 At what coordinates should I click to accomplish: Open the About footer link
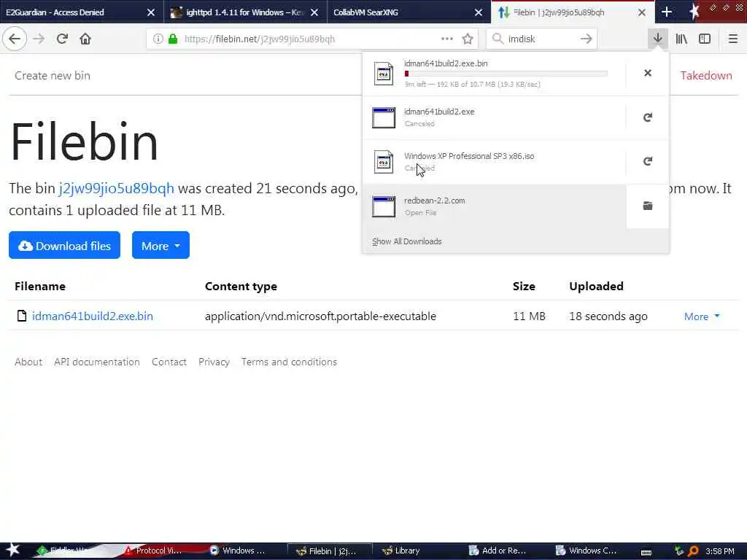click(28, 362)
